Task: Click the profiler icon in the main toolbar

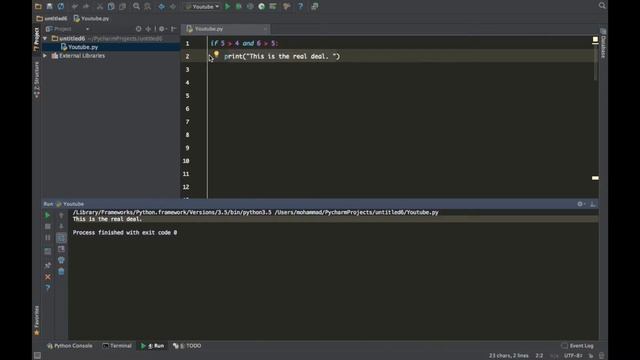Action: tap(261, 7)
